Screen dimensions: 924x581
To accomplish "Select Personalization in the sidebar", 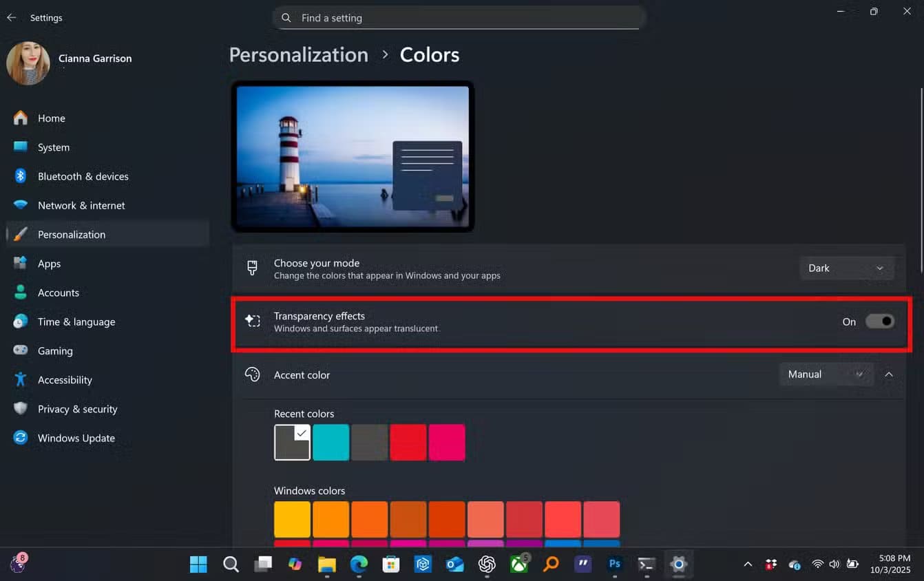I will 107,234.
